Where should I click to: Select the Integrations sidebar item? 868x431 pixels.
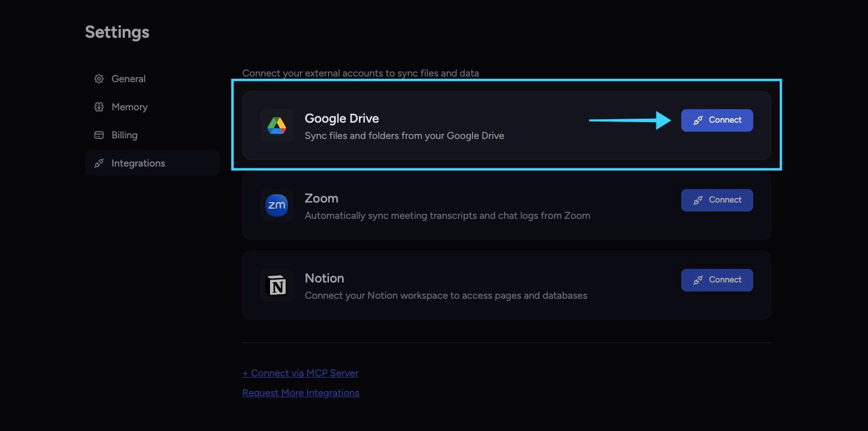152,163
